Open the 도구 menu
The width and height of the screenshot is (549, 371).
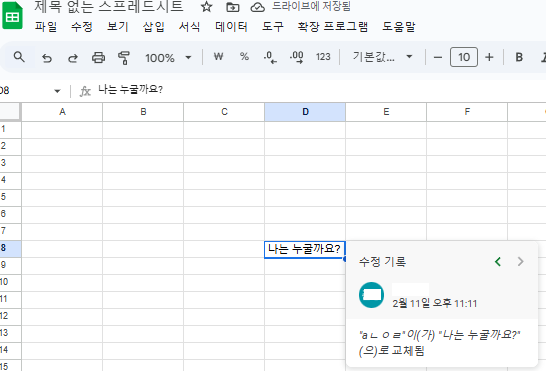(x=273, y=27)
